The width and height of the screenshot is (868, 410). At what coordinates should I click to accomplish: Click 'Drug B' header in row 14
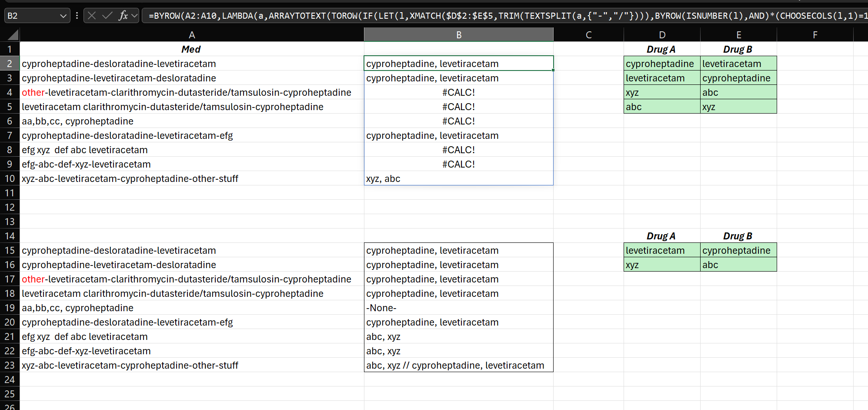(x=738, y=236)
